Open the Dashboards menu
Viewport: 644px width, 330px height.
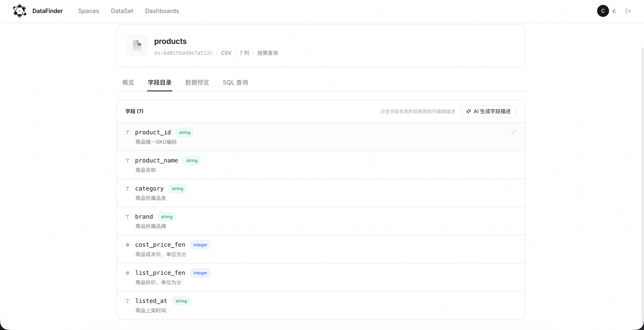click(x=162, y=11)
